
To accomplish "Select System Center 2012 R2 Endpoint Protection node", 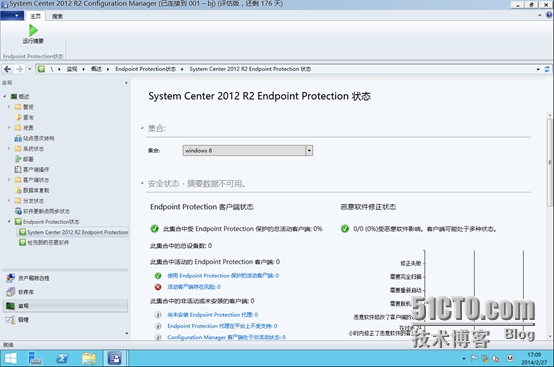I will [73, 232].
